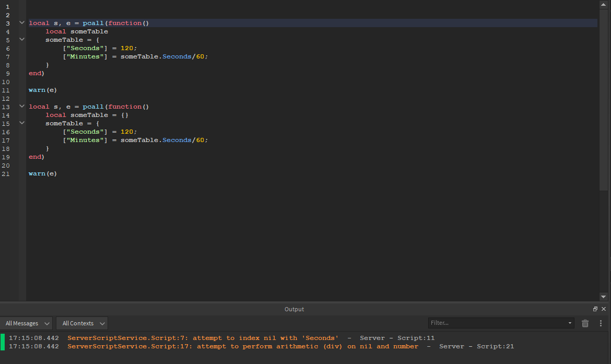Open the Output panel three-dot options menu
611x364 pixels.
point(601,323)
